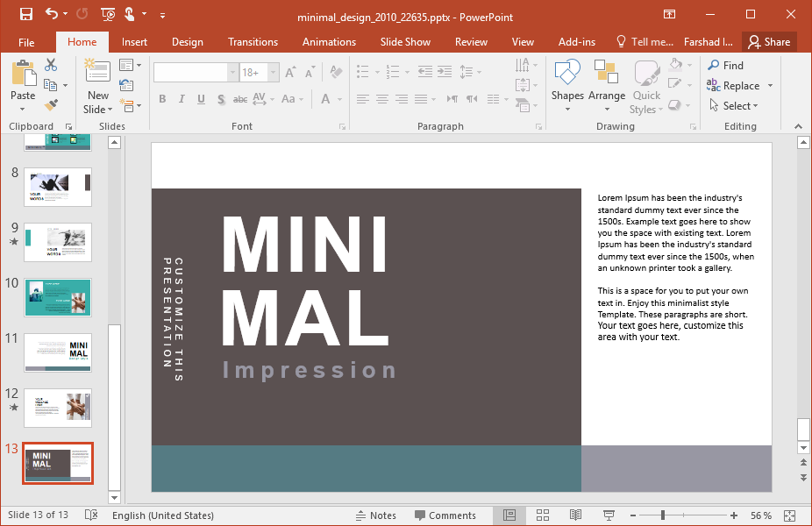The width and height of the screenshot is (812, 526).
Task: Select slide 11 thumbnail
Action: pyautogui.click(x=58, y=352)
